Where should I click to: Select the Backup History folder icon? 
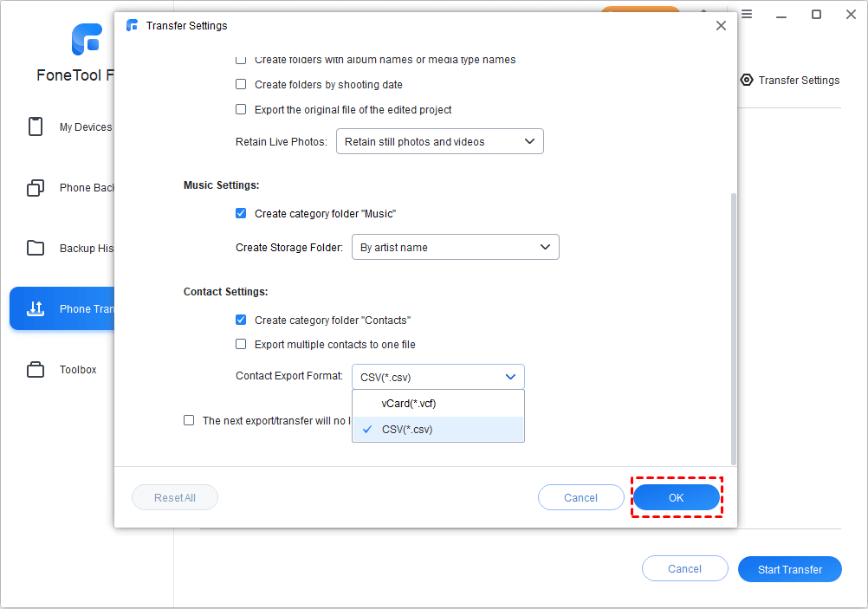tap(36, 249)
